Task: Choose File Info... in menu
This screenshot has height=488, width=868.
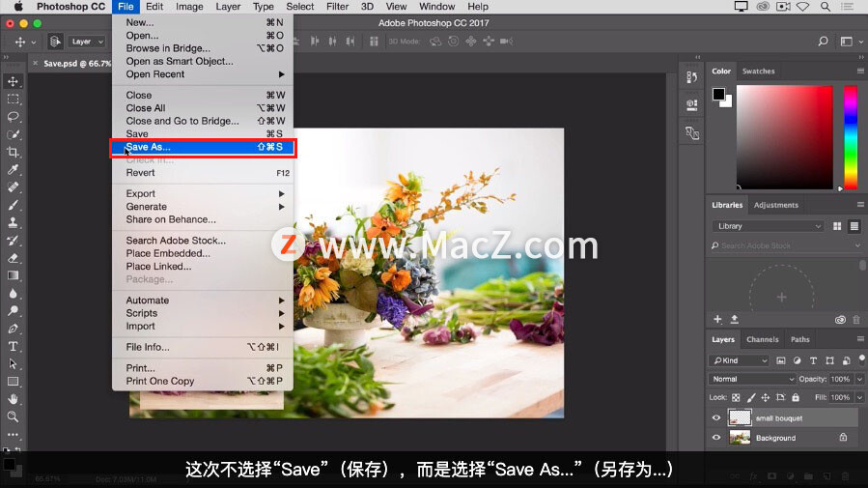Action: (204, 347)
